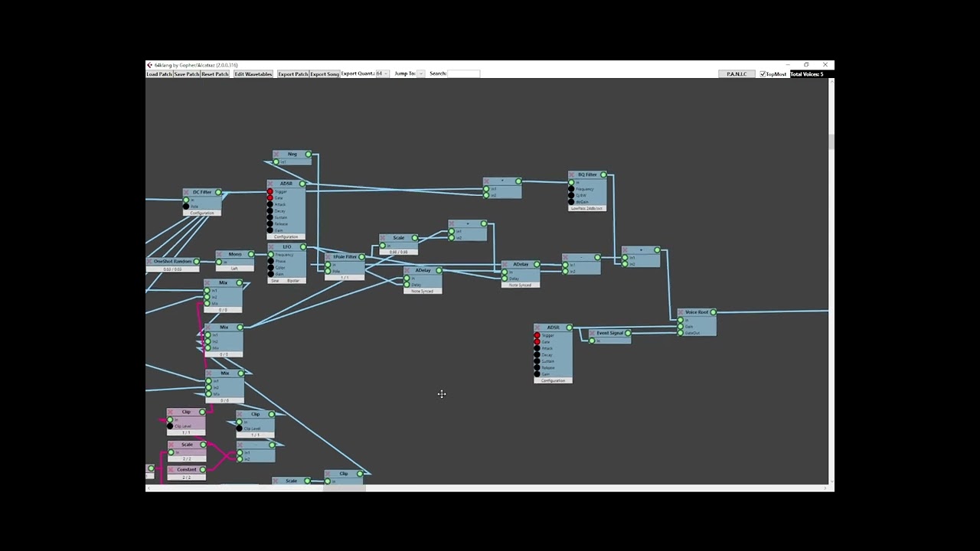Click the Phase port on LFO node
Screen dimensions: 980x551
[270, 261]
